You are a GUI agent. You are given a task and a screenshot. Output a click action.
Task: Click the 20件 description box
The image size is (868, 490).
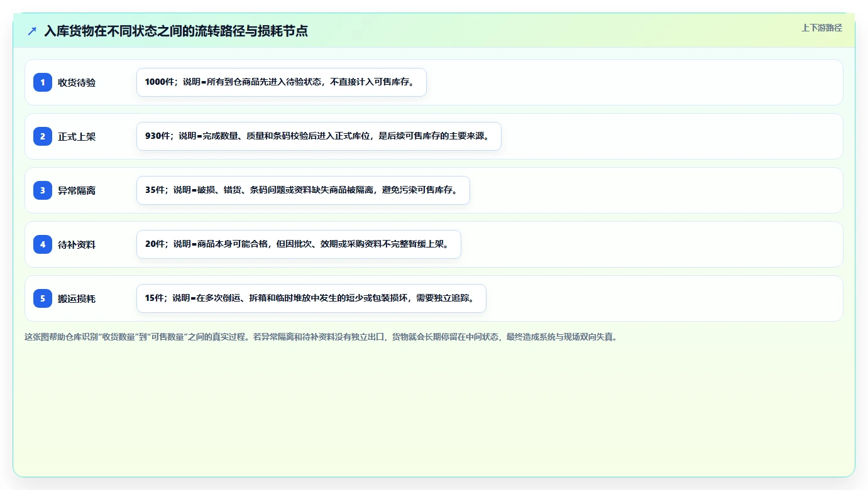point(299,244)
